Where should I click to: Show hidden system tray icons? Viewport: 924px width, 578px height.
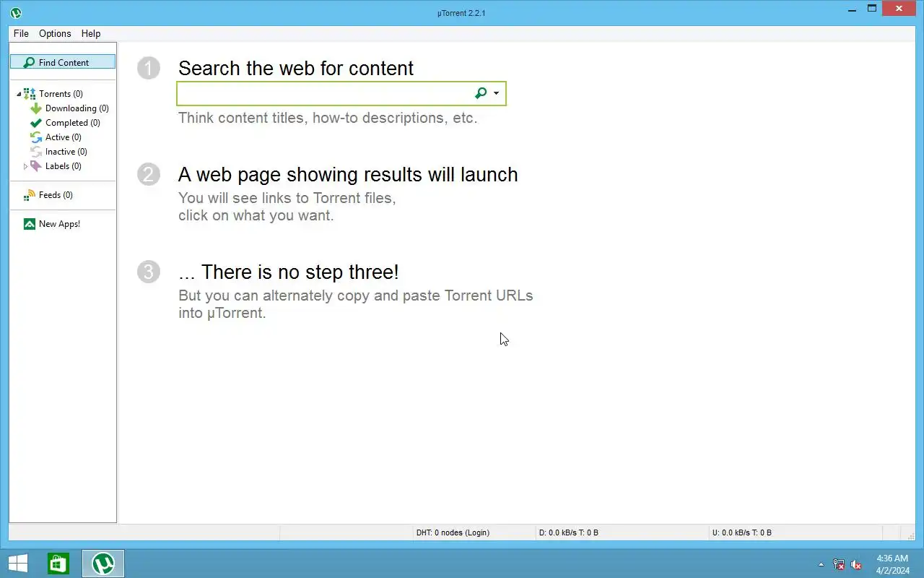point(821,564)
